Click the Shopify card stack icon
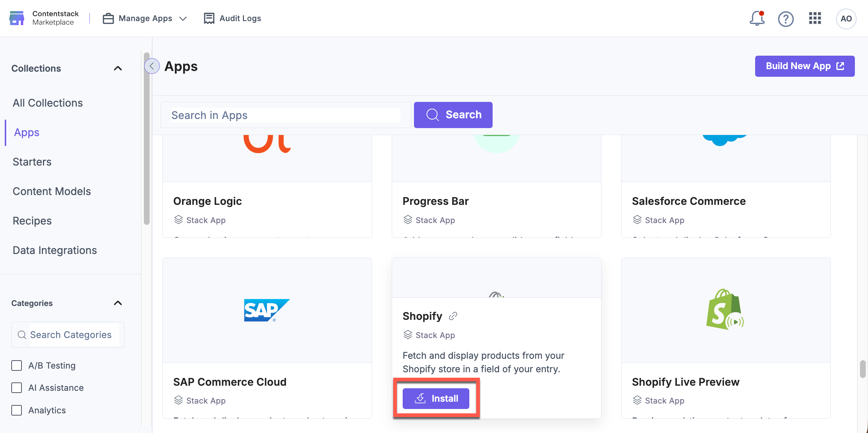 coord(408,335)
